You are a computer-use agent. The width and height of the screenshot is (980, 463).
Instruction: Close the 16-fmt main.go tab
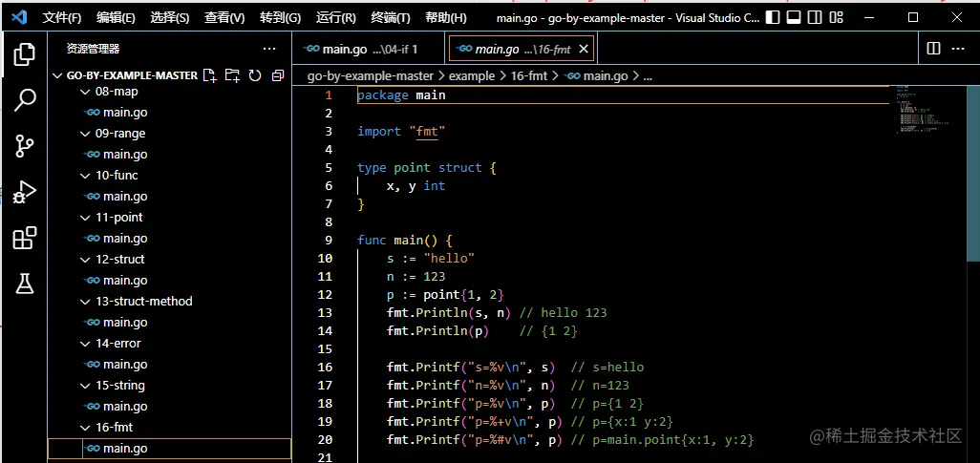pyautogui.click(x=583, y=50)
